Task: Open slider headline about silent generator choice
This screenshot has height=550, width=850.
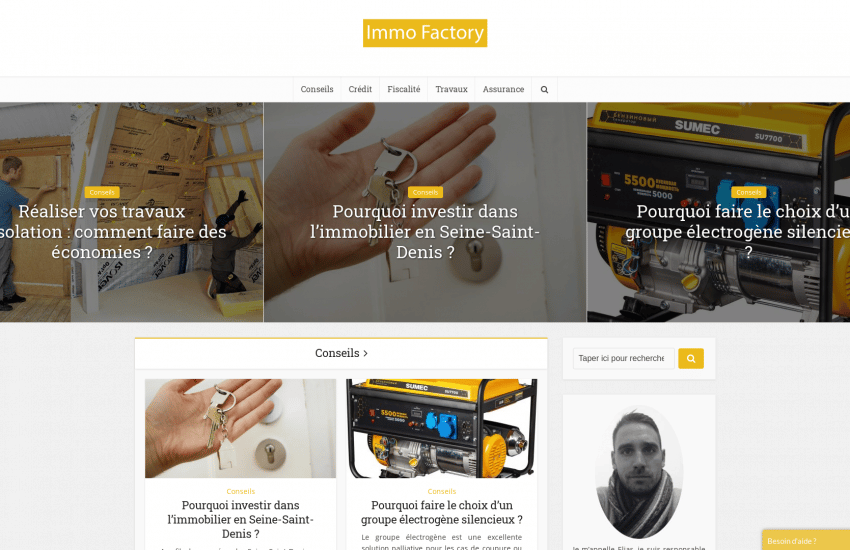Action: point(737,232)
